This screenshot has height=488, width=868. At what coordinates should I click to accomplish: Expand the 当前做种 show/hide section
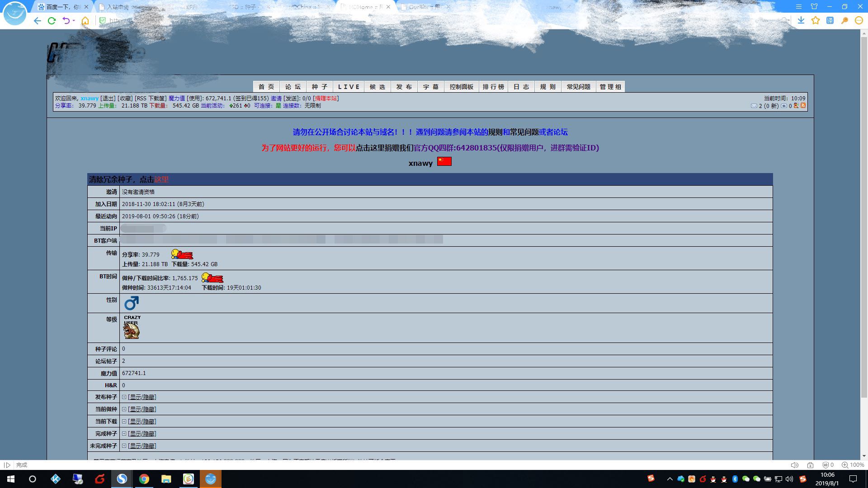click(x=142, y=409)
